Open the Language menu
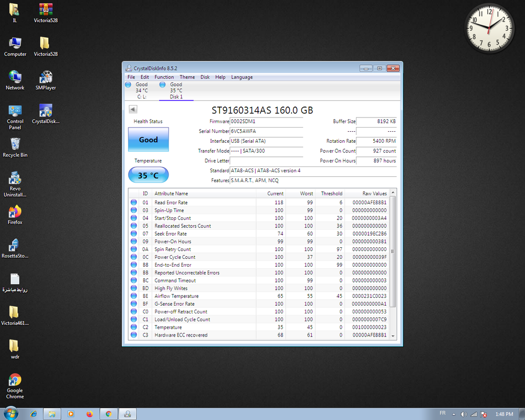 coord(241,77)
